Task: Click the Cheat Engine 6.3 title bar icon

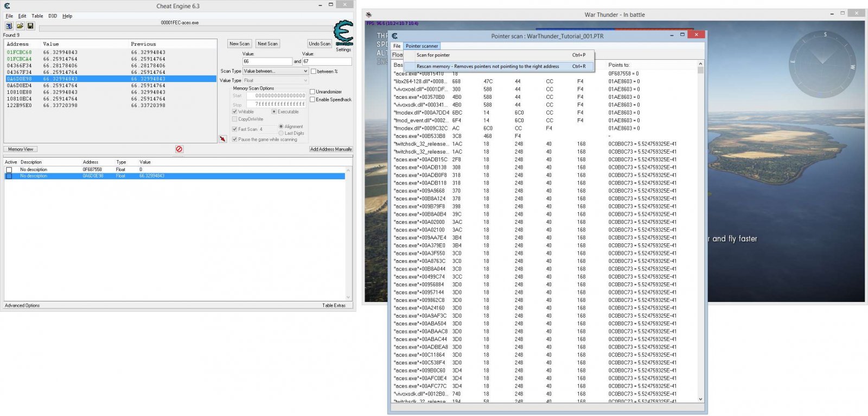Action: (8, 6)
